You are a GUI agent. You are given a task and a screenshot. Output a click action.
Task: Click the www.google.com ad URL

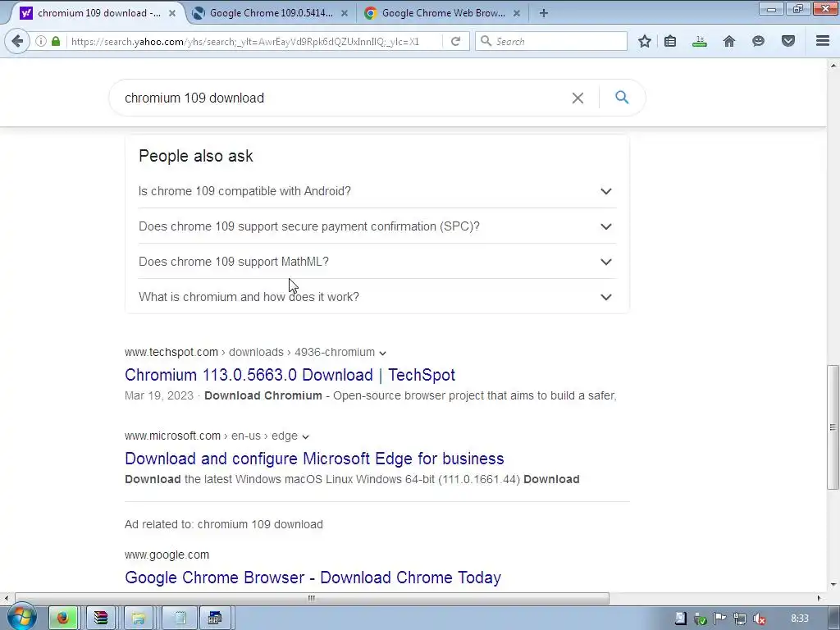167,555
